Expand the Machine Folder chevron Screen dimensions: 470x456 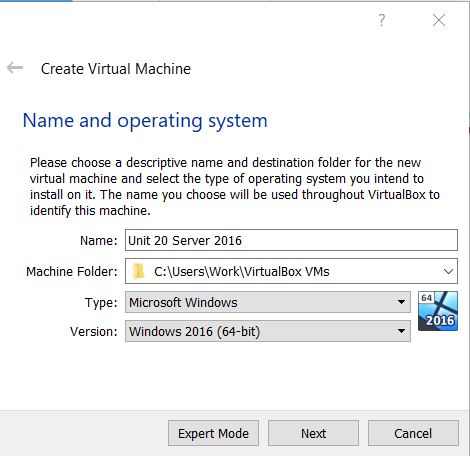coord(448,271)
